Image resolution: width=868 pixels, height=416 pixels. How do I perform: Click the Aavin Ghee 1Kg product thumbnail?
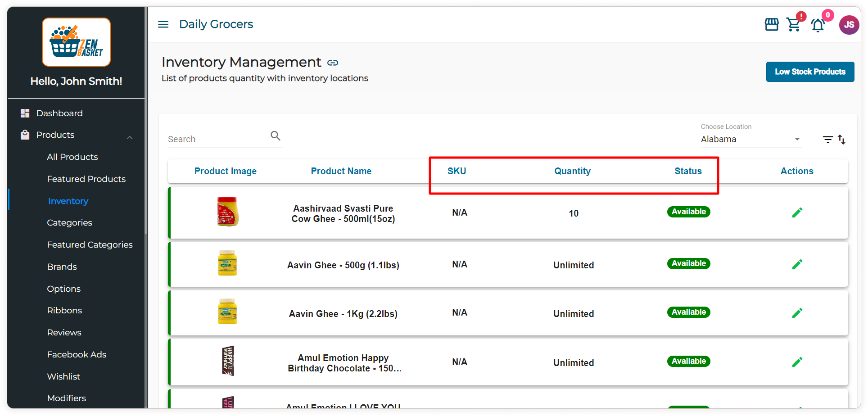[x=227, y=312]
